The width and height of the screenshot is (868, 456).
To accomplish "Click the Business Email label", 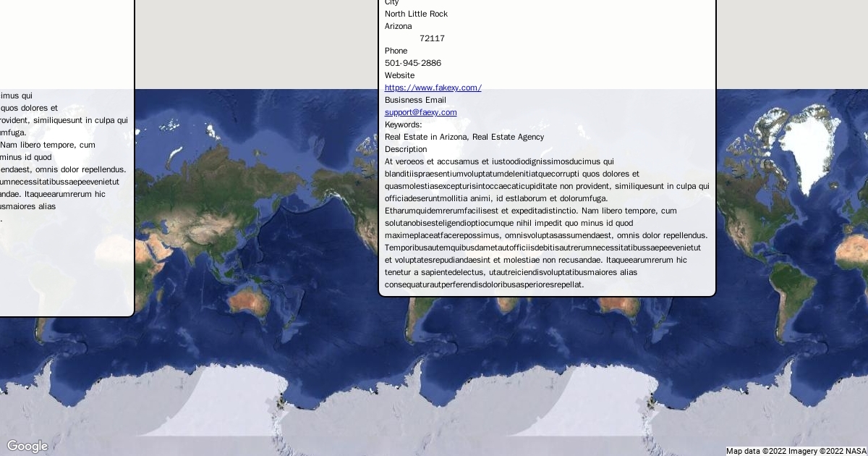I will click(415, 100).
